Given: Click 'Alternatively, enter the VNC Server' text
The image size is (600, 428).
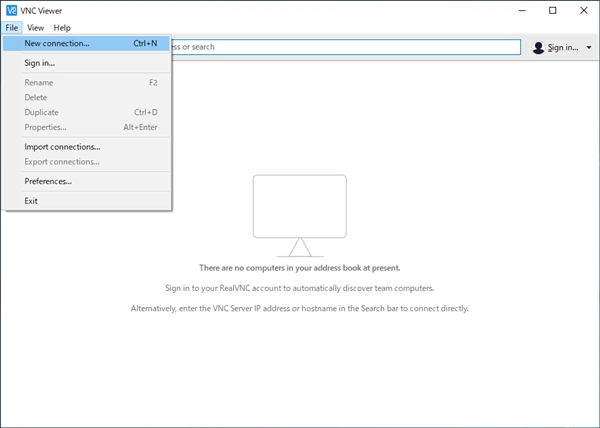Looking at the screenshot, I should pos(300,308).
